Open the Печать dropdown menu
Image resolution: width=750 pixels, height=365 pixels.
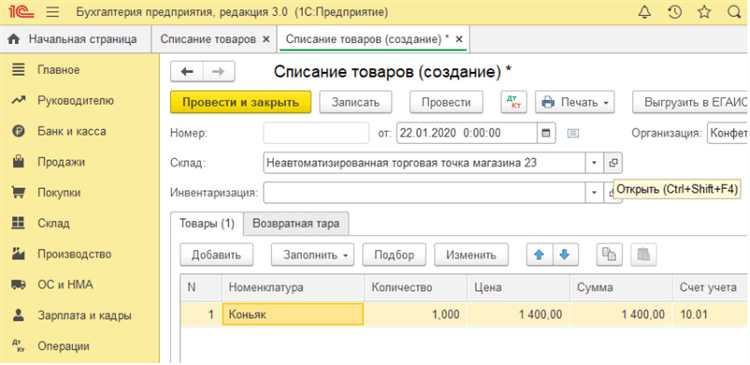pyautogui.click(x=574, y=102)
